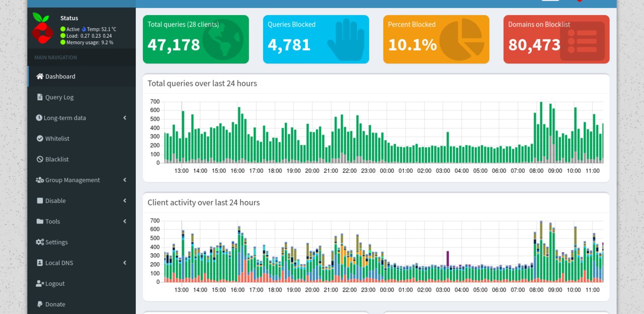Follow the Donate link
Viewport: 644px width, 314px height.
click(x=82, y=304)
